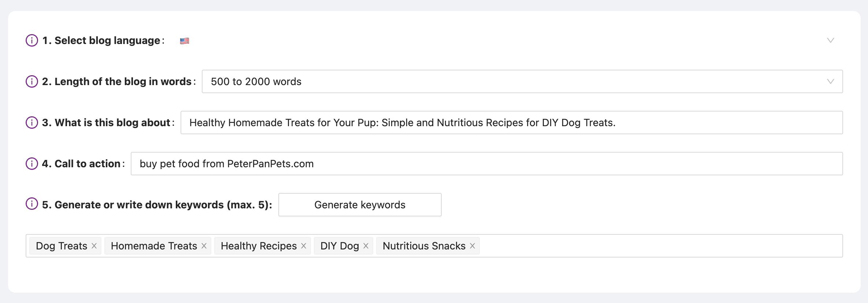
Task: Click the Nutritious Snacks tag label
Action: pos(424,246)
